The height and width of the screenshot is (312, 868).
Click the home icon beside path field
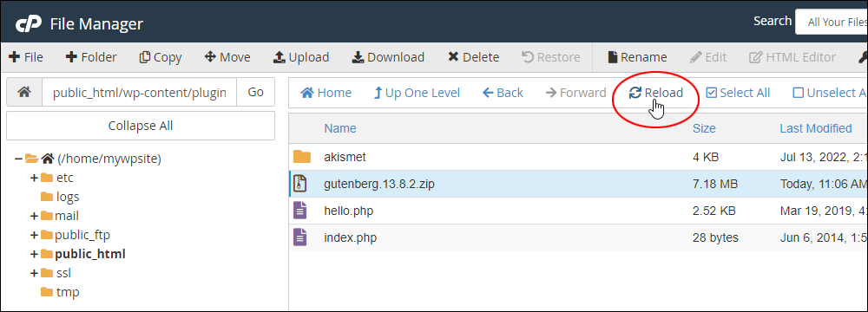click(x=23, y=93)
